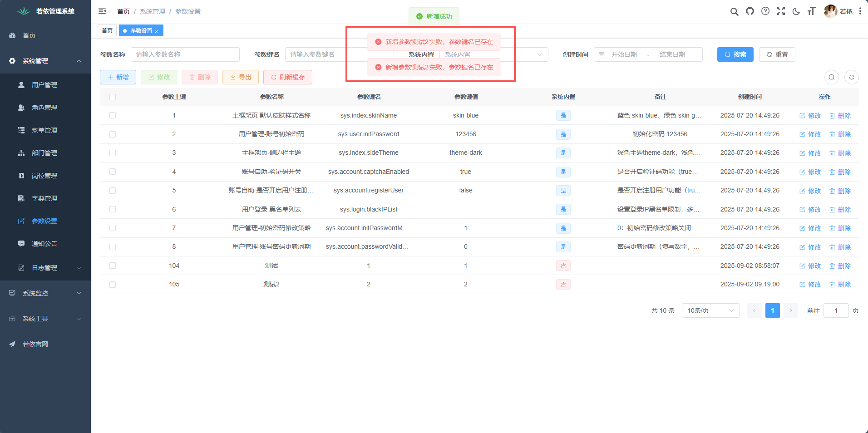Click the user avatar image
The image size is (868, 433).
[830, 11]
